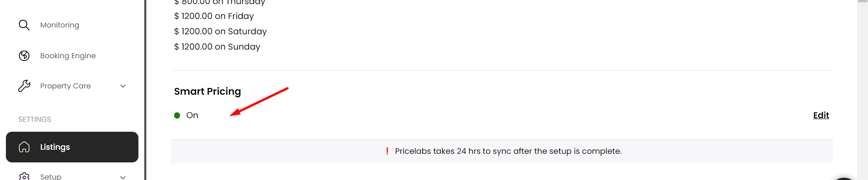This screenshot has height=180, width=868.
Task: Click the red exclamation mark in Pricelabs notice
Action: point(387,151)
